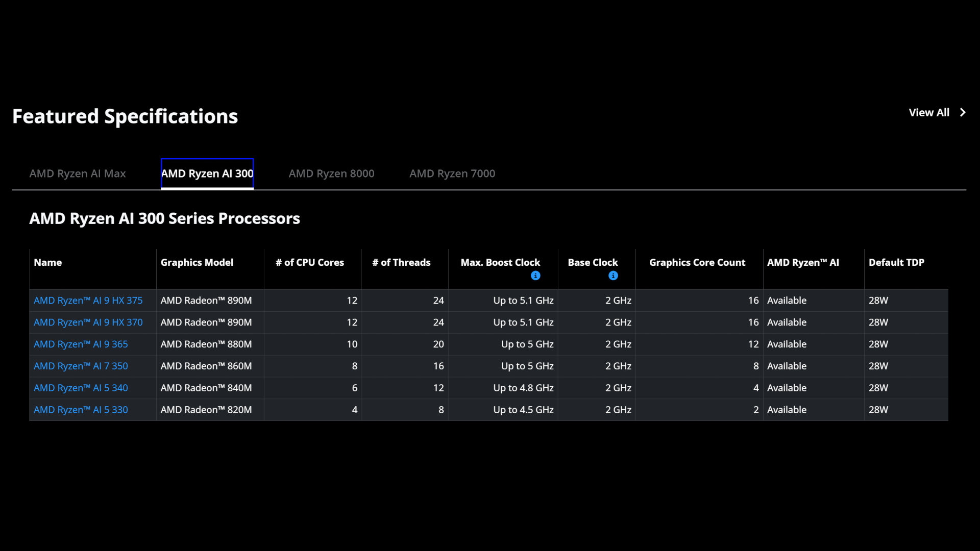Open the AMD Ryzen AI 9 HX 375 page
980x551 pixels.
pyautogui.click(x=88, y=300)
